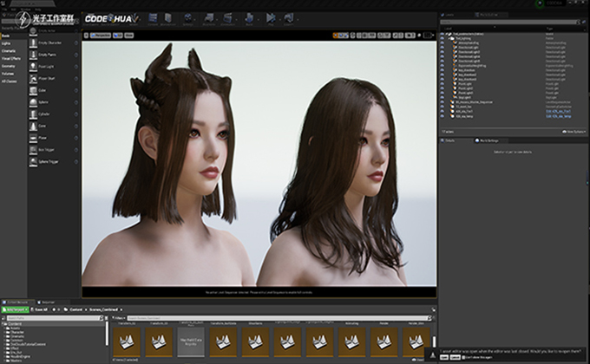Click the World Outliner search field
Screen dimensions: 590x364
tap(509, 23)
